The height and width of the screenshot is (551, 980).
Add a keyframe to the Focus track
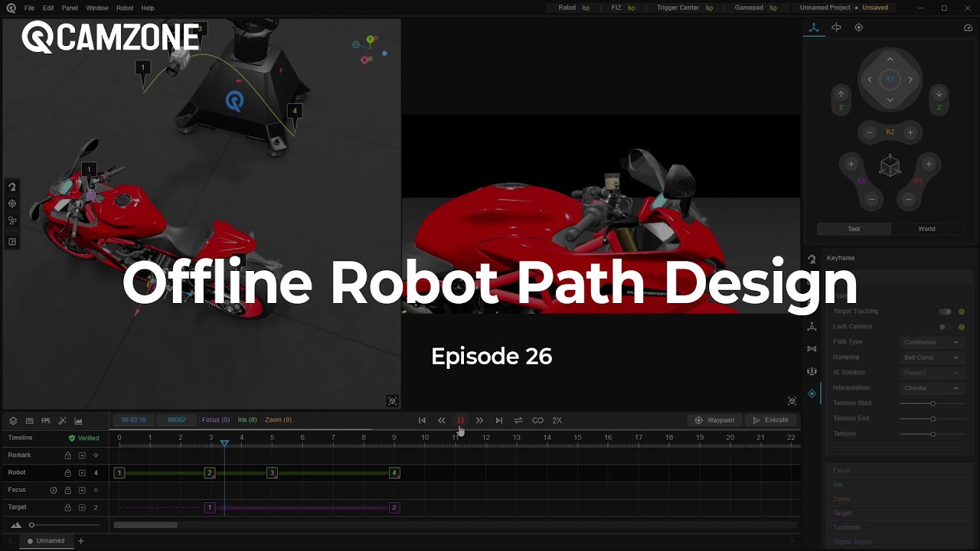pyautogui.click(x=82, y=490)
